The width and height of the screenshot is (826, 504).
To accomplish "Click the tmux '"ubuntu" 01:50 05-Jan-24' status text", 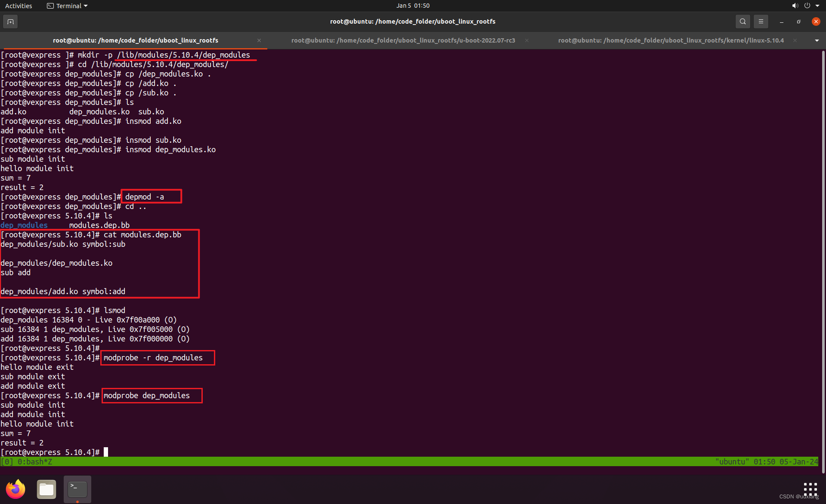I will click(x=767, y=462).
